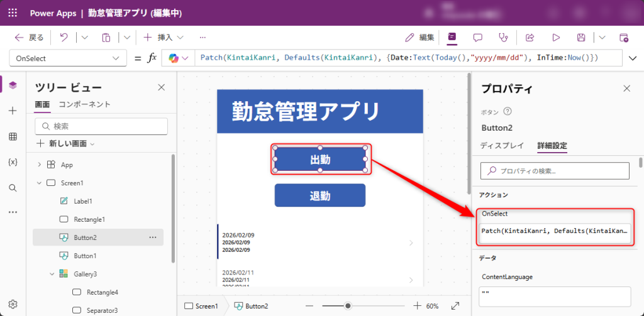Collapse the Screen1 node
The image size is (644, 316).
[40, 183]
